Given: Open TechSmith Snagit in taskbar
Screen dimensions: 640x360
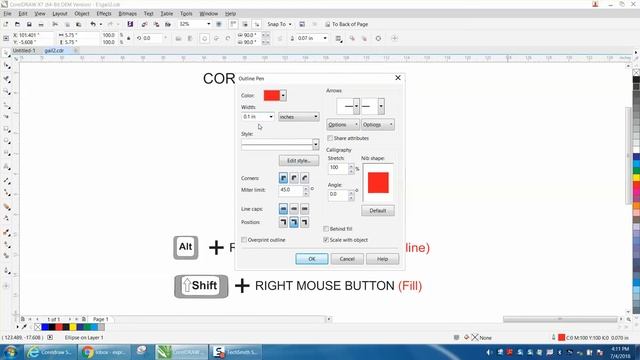Looking at the screenshot, I should coord(236,352).
